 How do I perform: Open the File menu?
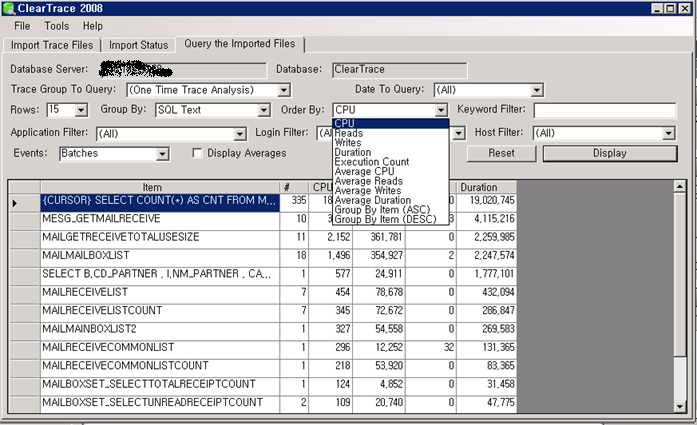point(22,26)
